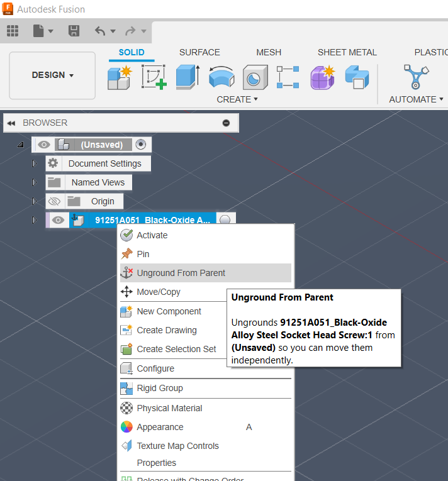Collapse the (Unsaved) root tree node
Image resolution: width=448 pixels, height=481 pixels.
21,145
